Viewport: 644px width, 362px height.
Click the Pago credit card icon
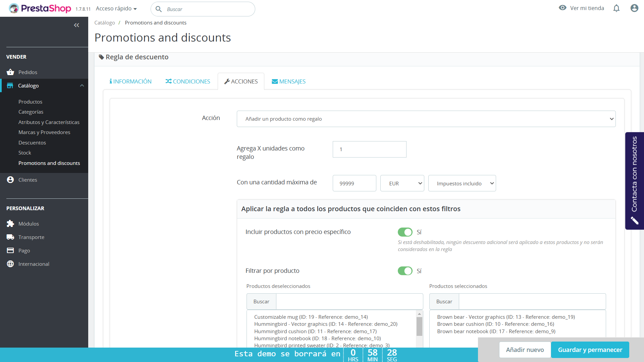point(10,250)
